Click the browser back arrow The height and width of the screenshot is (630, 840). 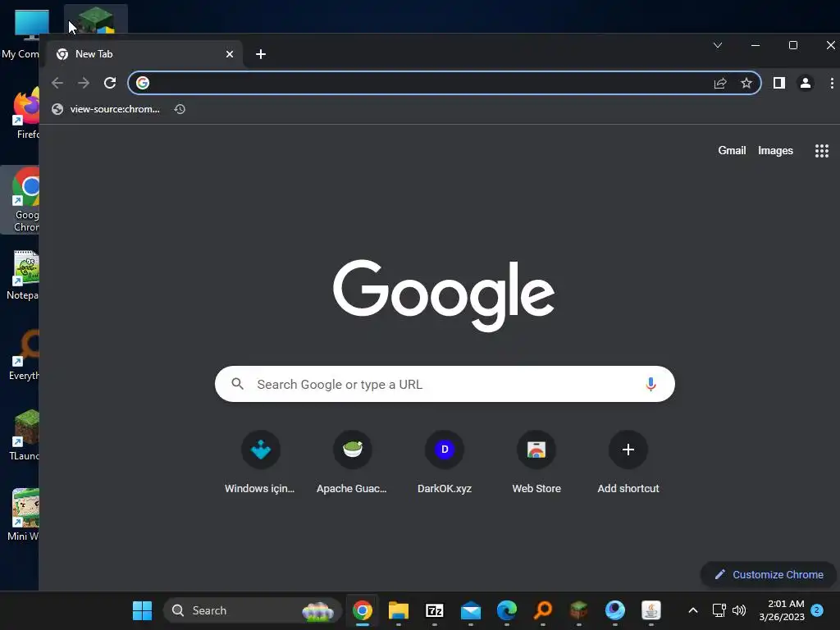[57, 83]
